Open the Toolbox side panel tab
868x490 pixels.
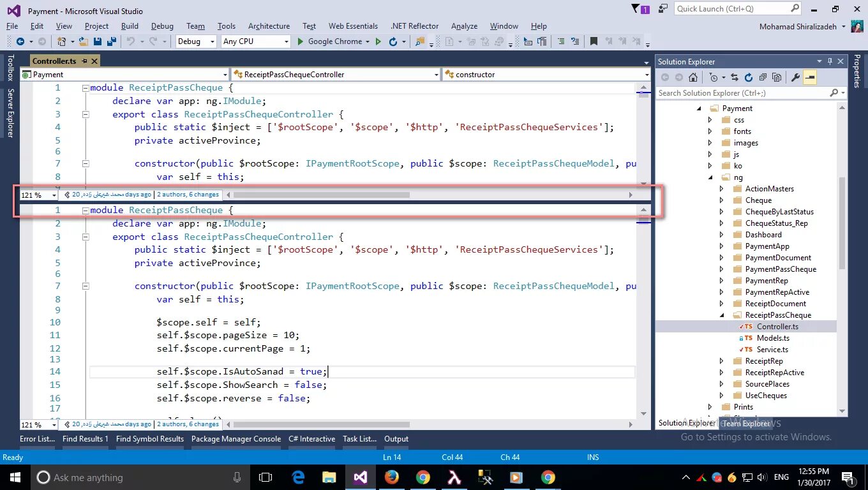[10, 68]
